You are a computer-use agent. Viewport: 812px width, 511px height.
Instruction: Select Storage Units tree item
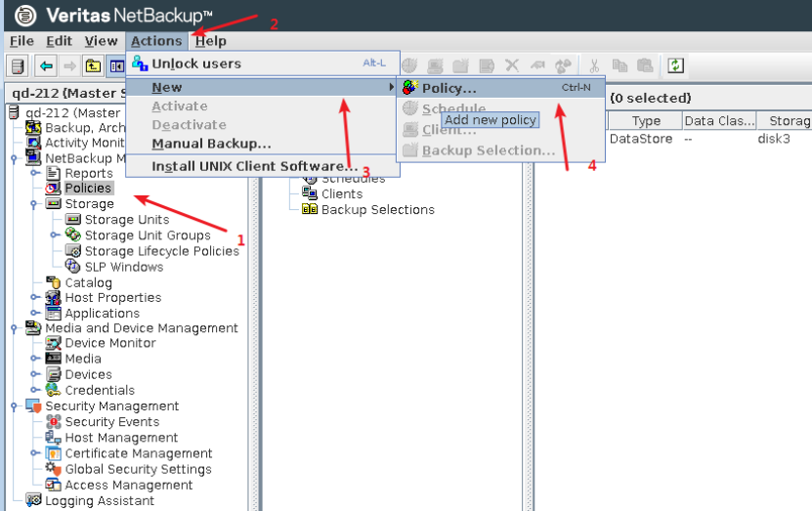click(127, 220)
